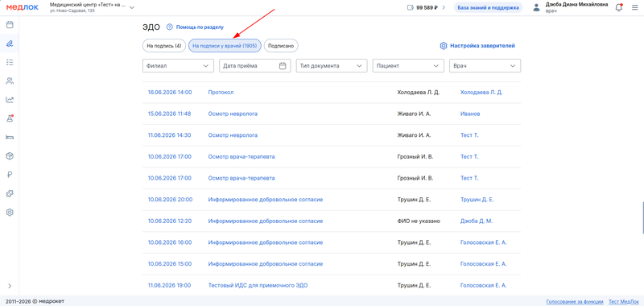The image size is (644, 306).
Task: Click the notifications bell icon
Action: [x=619, y=7]
